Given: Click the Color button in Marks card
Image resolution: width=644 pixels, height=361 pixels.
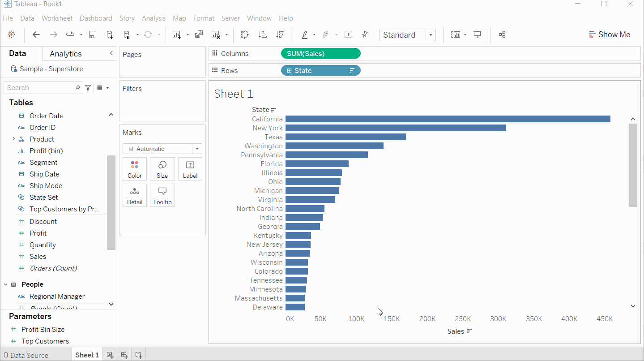Looking at the screenshot, I should 135,169.
